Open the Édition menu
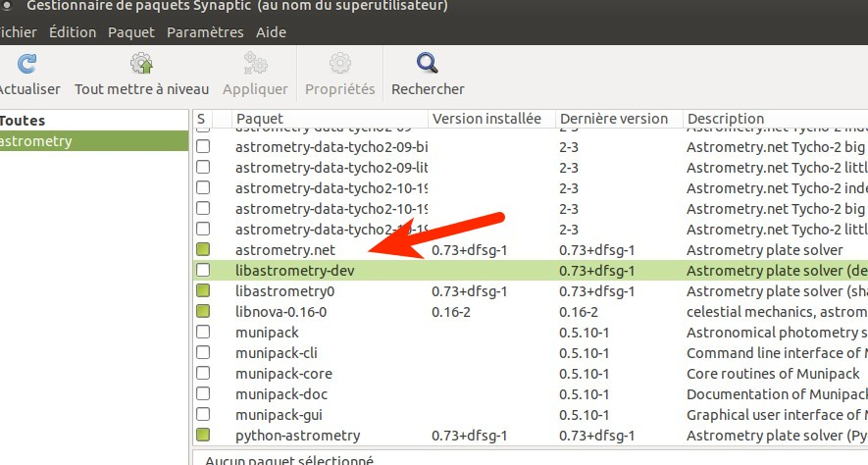868x465 pixels. coord(73,32)
